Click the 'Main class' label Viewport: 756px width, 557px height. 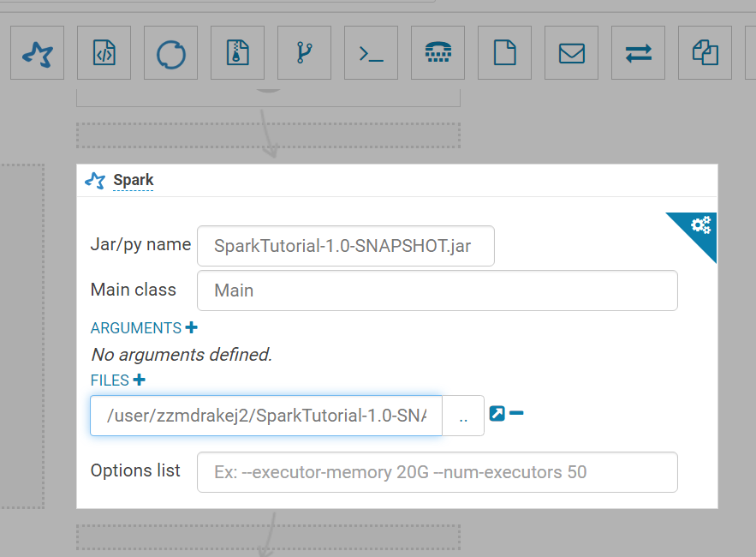pyautogui.click(x=134, y=290)
